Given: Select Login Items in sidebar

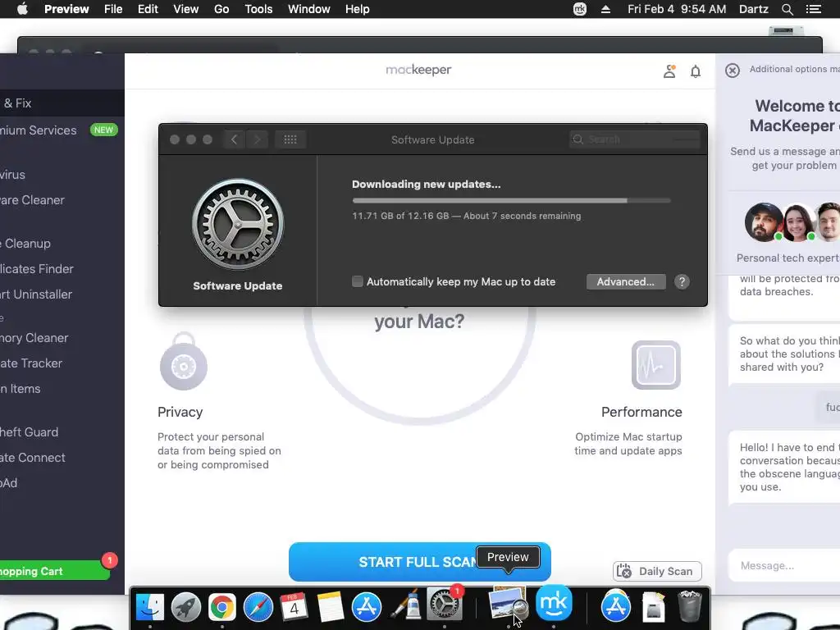Looking at the screenshot, I should (x=62, y=389).
